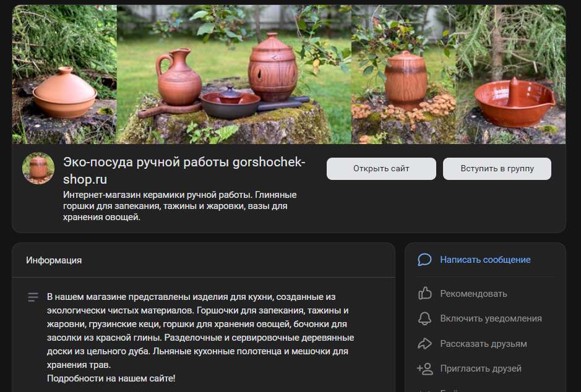Click the bell notifications icon
Image resolution: width=581 pixels, height=392 pixels.
[424, 318]
